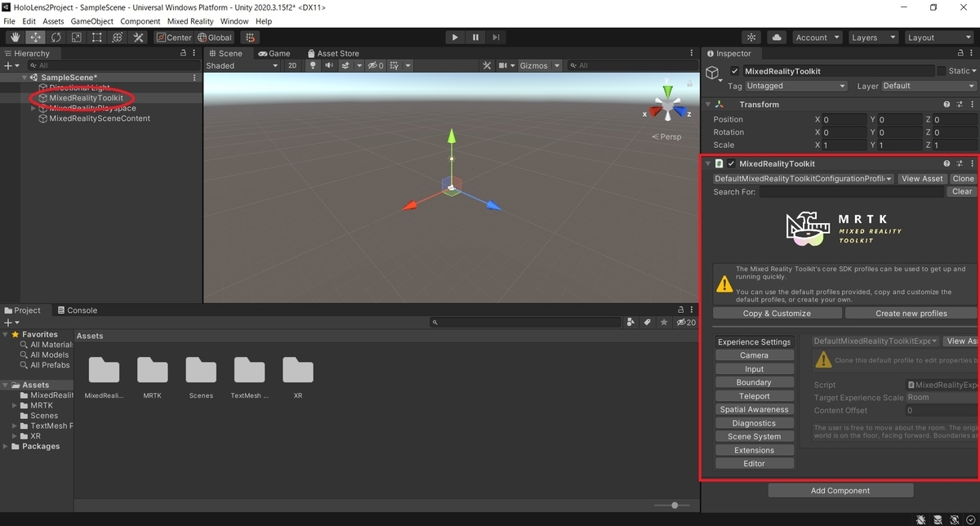Click the View Asset button
980x526 pixels.
[x=922, y=178]
